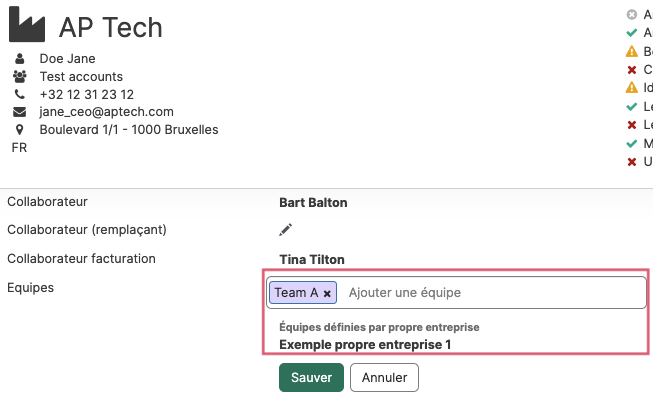
Task: Click the topmost red cross status icon
Action: tap(632, 70)
